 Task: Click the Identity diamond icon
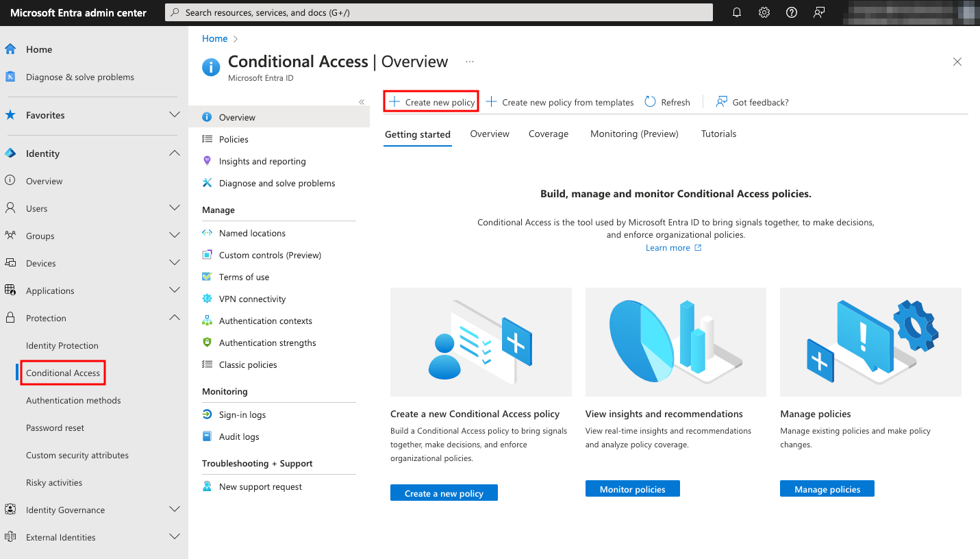tap(10, 153)
